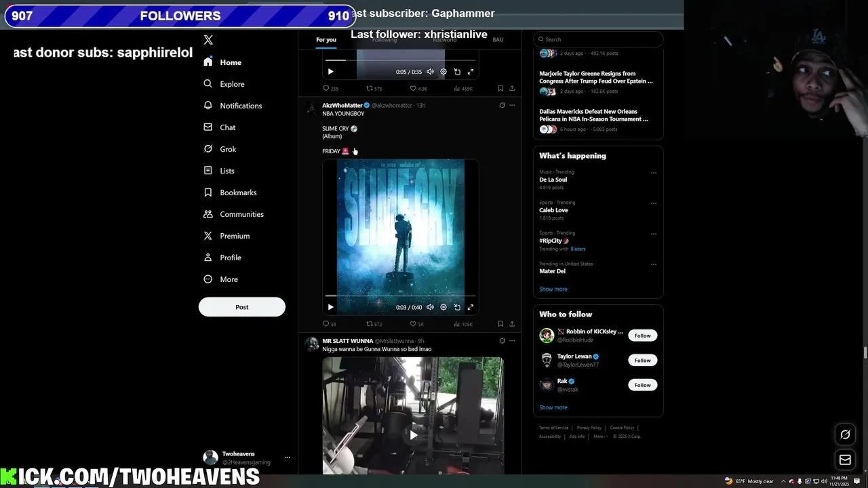Open Bookmarks from the sidebar
868x488 pixels.
click(x=230, y=192)
